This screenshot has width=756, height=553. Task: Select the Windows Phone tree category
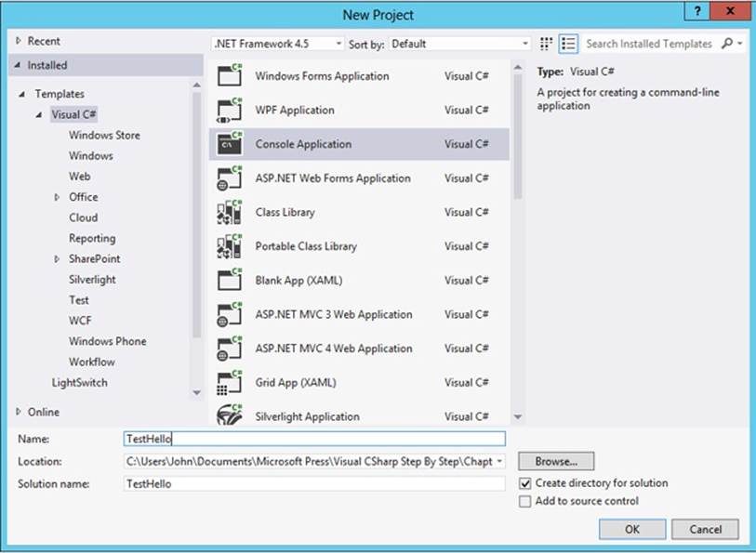coord(107,341)
